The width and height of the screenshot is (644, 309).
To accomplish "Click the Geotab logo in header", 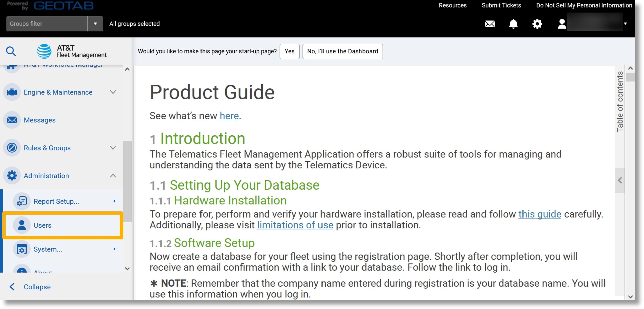I will (x=64, y=5).
